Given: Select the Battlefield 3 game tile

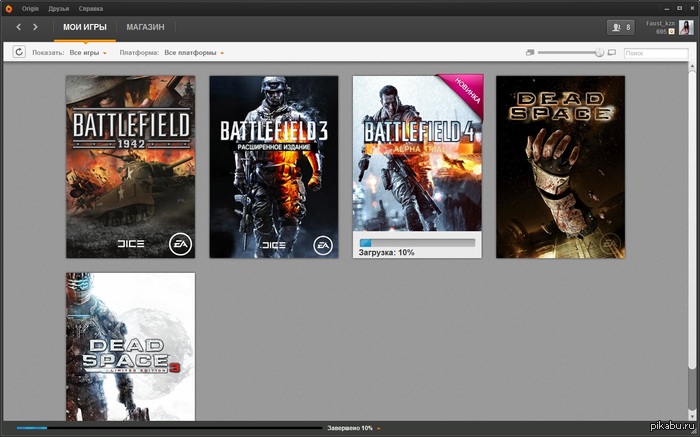Looking at the screenshot, I should click(274, 167).
